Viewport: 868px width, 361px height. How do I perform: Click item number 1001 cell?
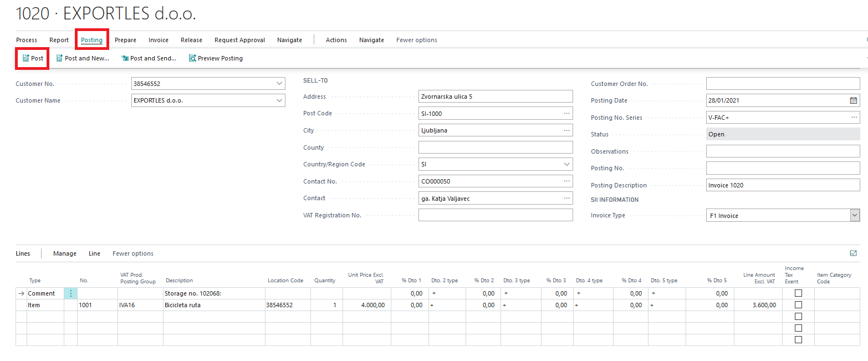[x=98, y=305]
